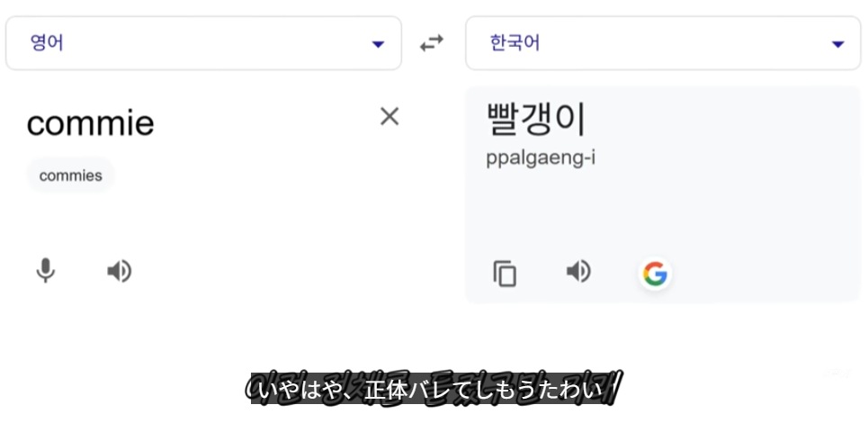
Task: Expand the source language dropdown arrow
Action: (x=378, y=44)
